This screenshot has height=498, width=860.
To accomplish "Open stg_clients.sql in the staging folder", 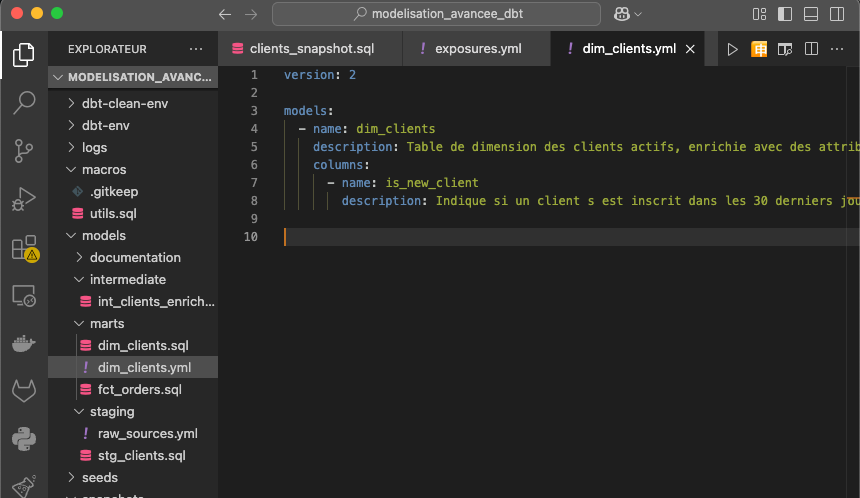I will coord(133,455).
